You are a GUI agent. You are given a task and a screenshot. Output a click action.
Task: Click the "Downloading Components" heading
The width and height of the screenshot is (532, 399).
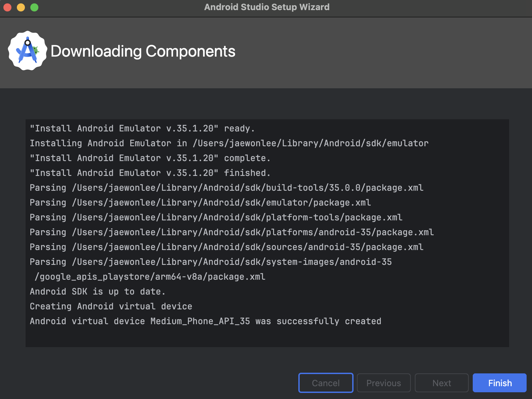143,51
